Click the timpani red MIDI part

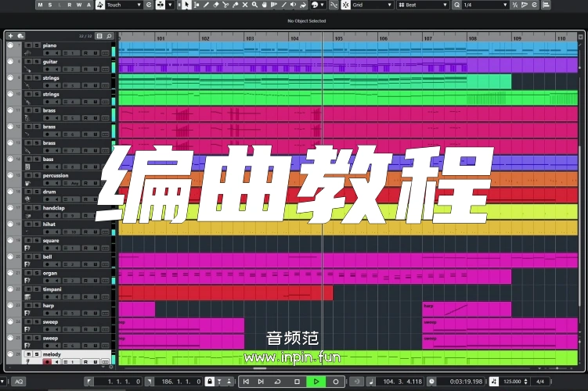tap(225, 293)
